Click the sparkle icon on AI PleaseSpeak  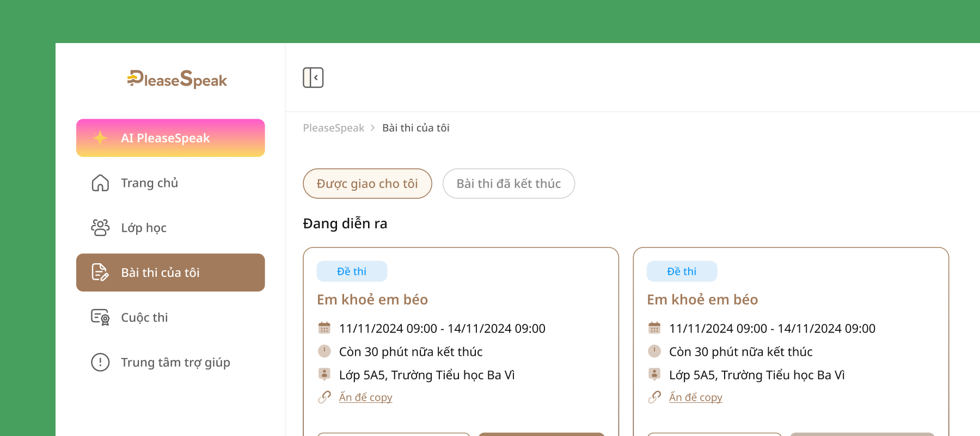pos(100,138)
